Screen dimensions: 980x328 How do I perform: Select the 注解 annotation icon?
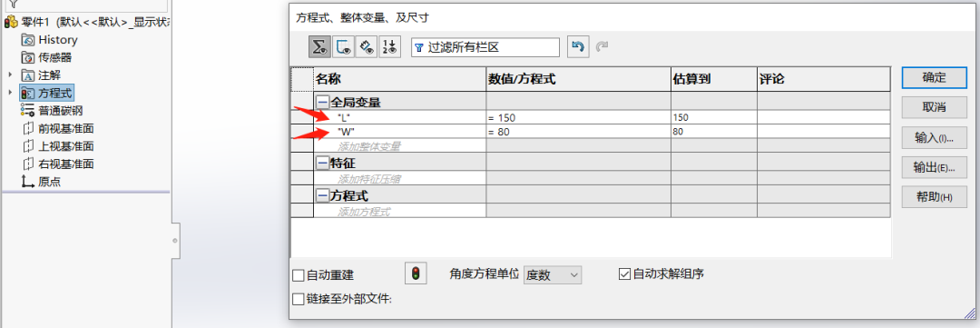tap(28, 75)
